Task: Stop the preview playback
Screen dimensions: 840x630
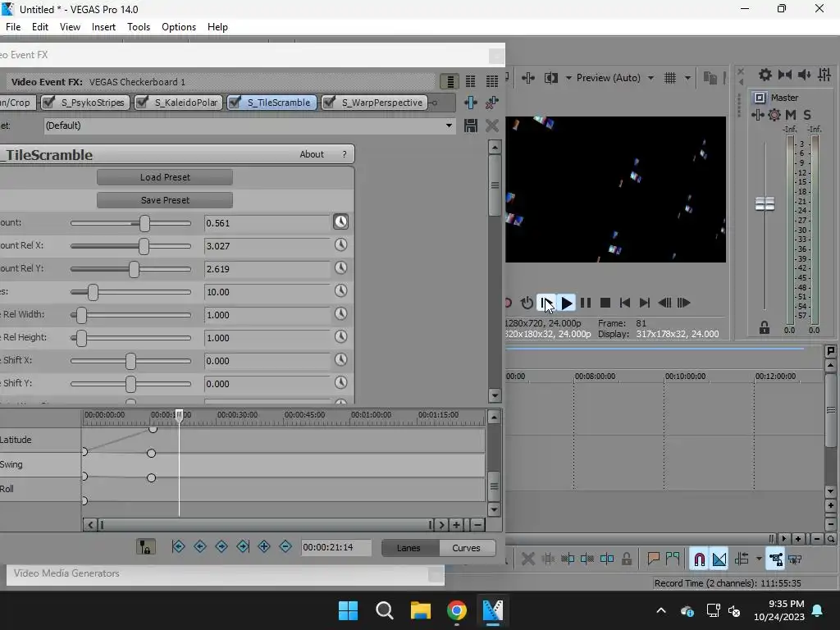Action: (x=605, y=304)
